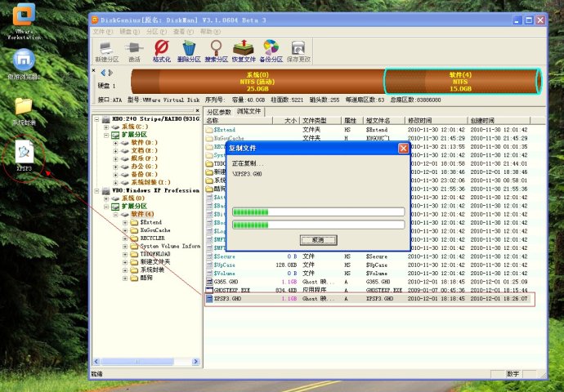Click the XPSP3.GHO file icon in list
This screenshot has width=564, height=392.
(209, 299)
